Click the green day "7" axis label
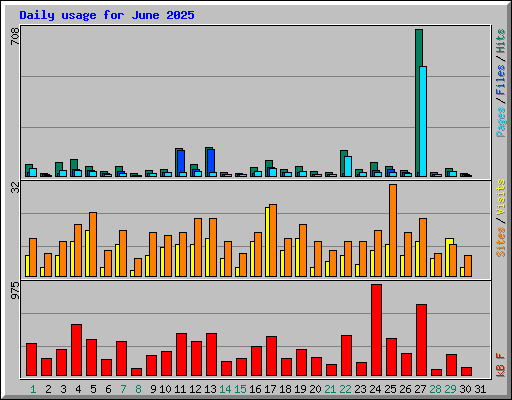 (x=123, y=389)
